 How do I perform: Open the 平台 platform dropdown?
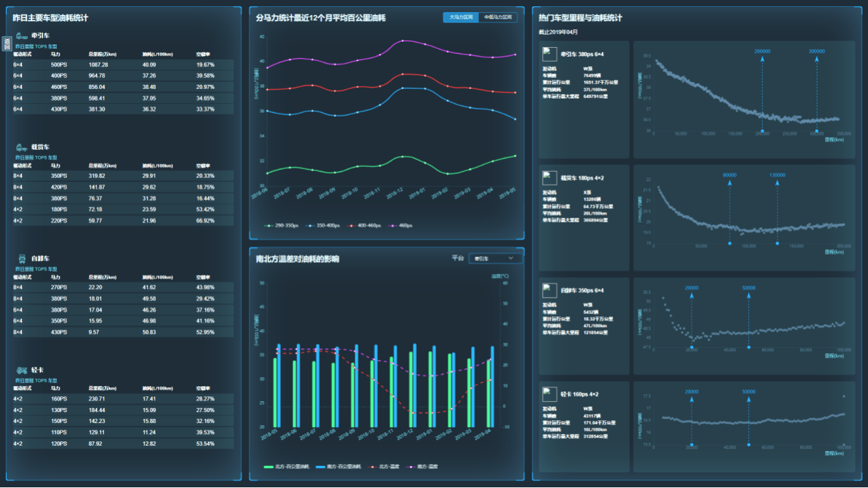tap(496, 258)
